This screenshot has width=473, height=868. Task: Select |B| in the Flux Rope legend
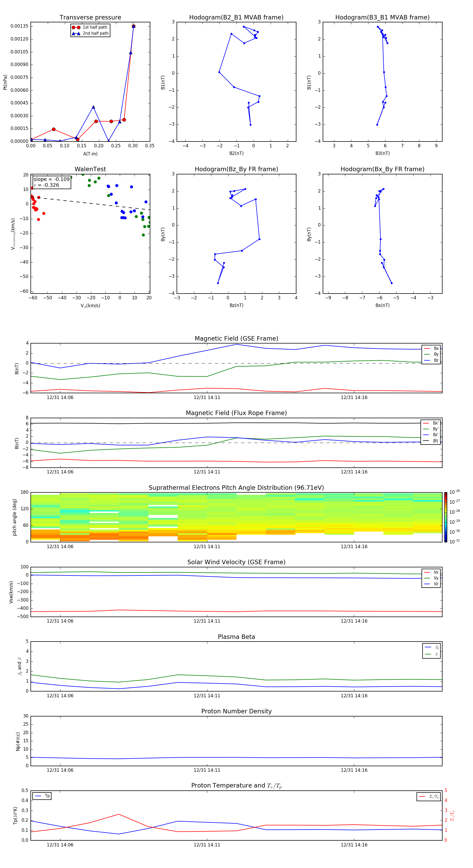pyautogui.click(x=431, y=441)
